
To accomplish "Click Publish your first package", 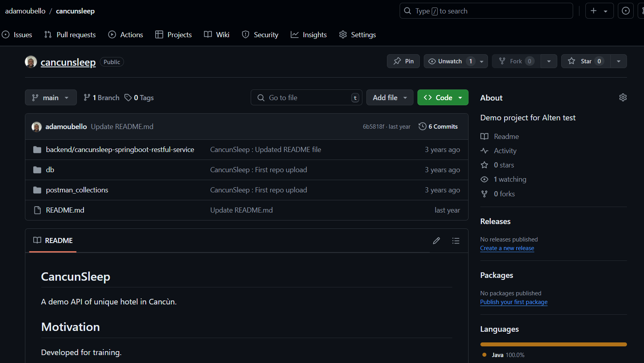I will pos(514,302).
